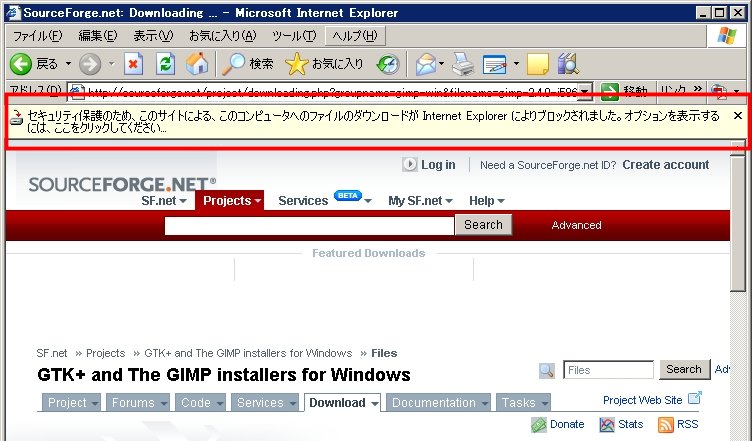This screenshot has width=752, height=441.
Task: Click the Mail envelope toolbar icon
Action: (x=425, y=64)
